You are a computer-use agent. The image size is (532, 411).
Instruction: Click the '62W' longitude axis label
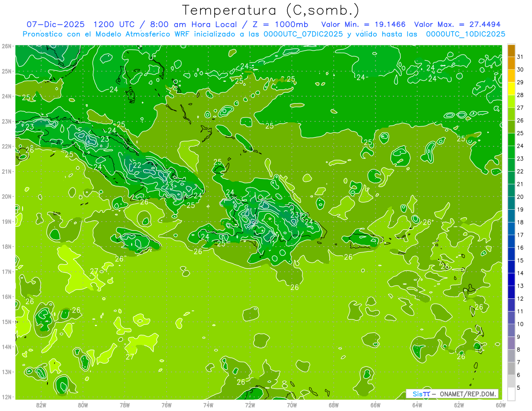click(x=459, y=405)
